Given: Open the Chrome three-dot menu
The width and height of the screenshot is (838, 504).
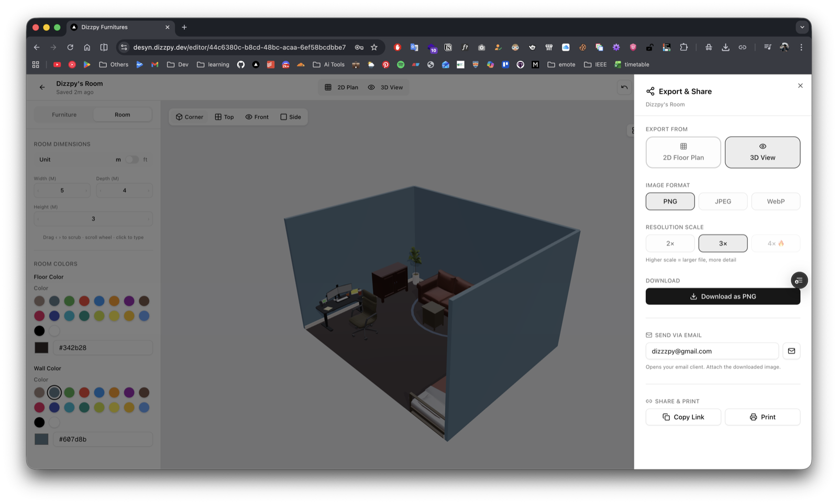Looking at the screenshot, I should point(801,47).
